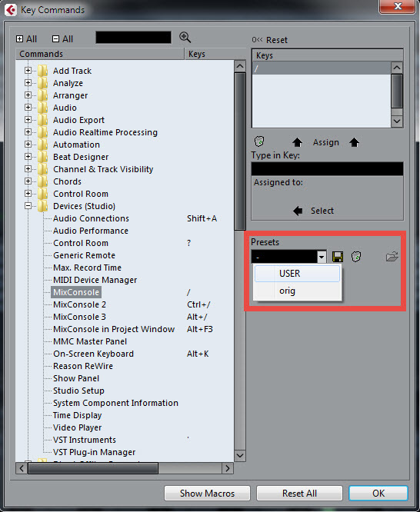The height and width of the screenshot is (512, 420).
Task: Select MIDI Device Manager command
Action: (95, 280)
